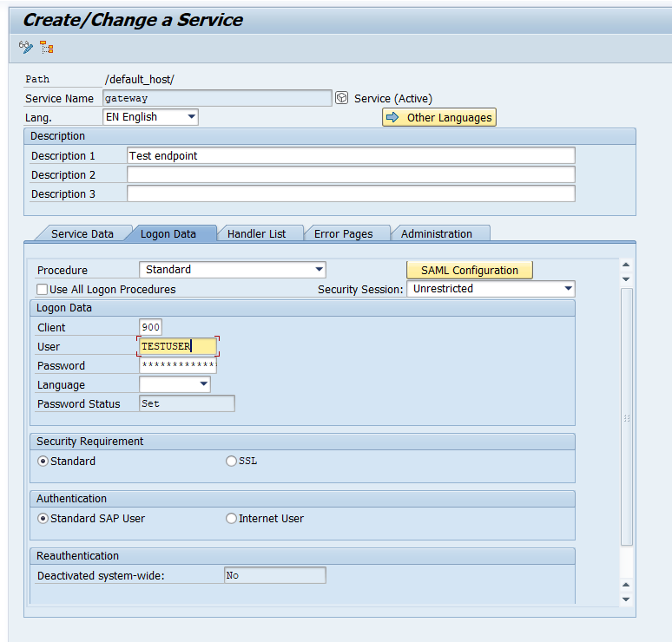Enable Use All Logon Procedures checkbox
Screen dimensions: 672x642
[43, 289]
